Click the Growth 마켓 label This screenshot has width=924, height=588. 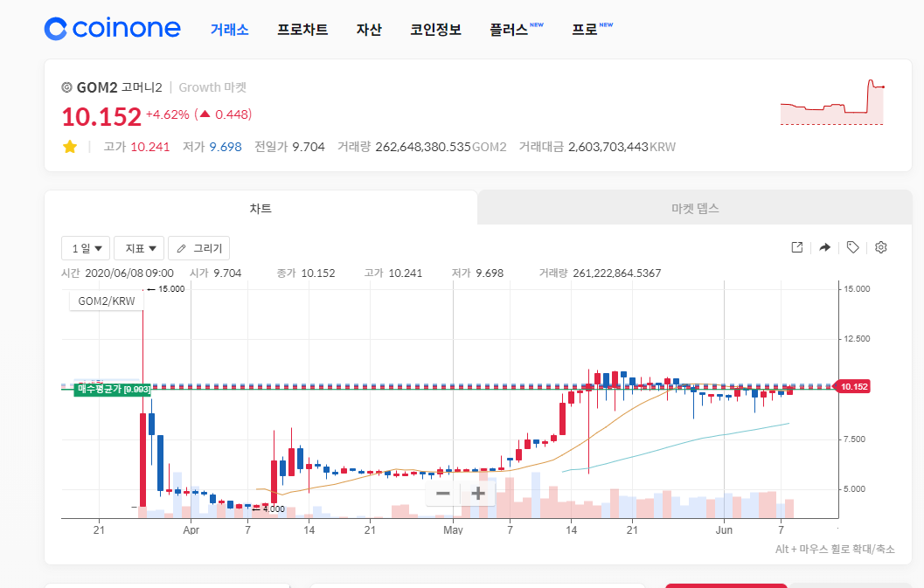pos(212,87)
